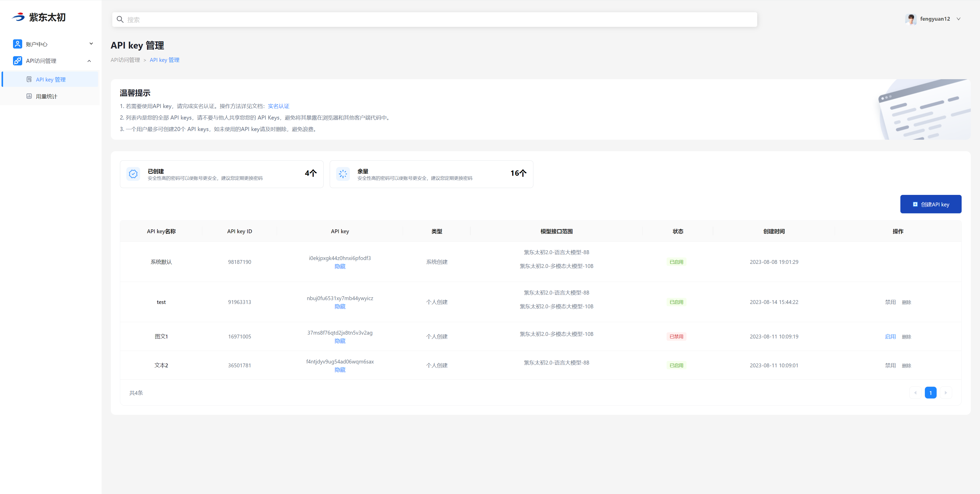Click the 已创建 checkmark badge icon
980x494 pixels.
tap(133, 174)
